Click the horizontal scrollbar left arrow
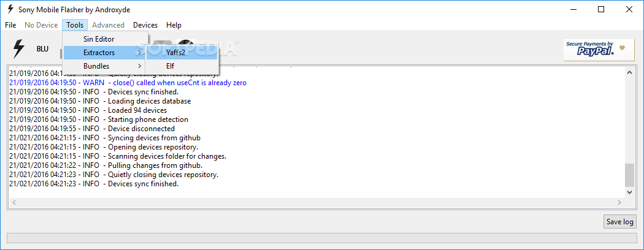Screen dimensions: 644x250 coord(13,202)
